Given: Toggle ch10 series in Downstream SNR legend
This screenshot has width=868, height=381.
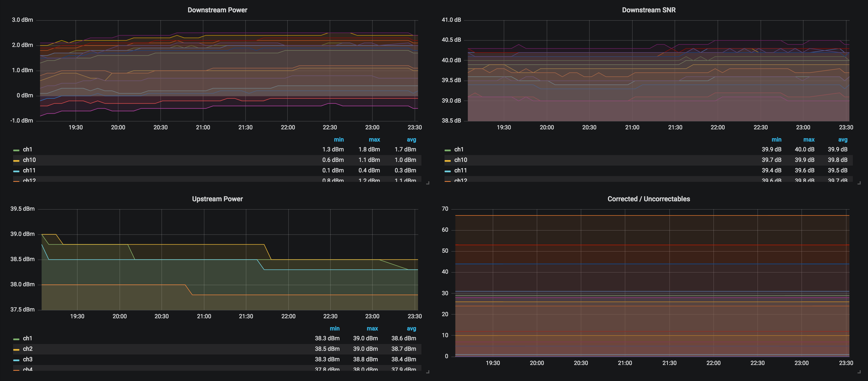Looking at the screenshot, I should coord(461,160).
